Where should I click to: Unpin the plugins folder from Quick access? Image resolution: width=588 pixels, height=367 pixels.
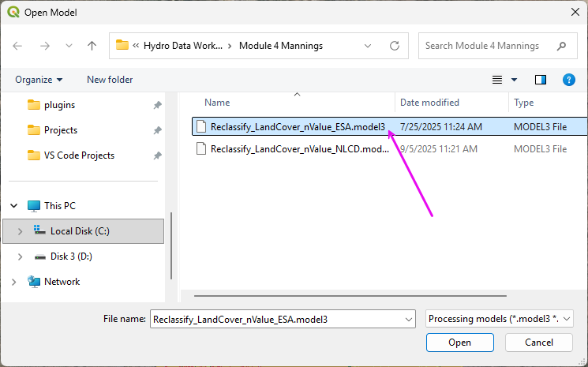157,105
